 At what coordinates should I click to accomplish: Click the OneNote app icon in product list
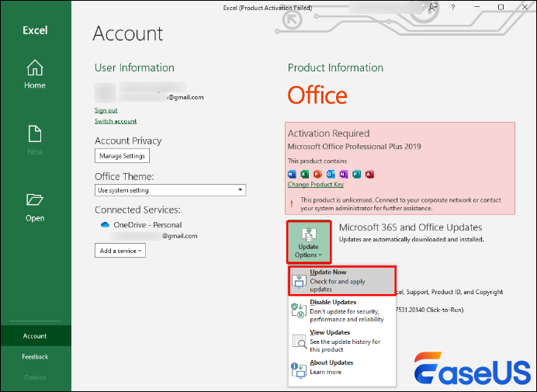coord(344,175)
